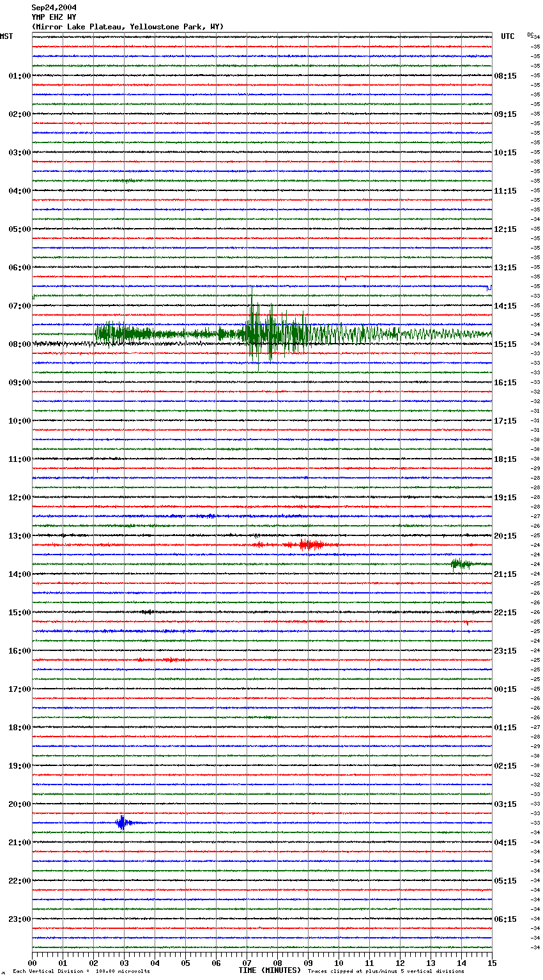Click the 04:00 MST time label
The image size is (543, 980).
(19, 191)
